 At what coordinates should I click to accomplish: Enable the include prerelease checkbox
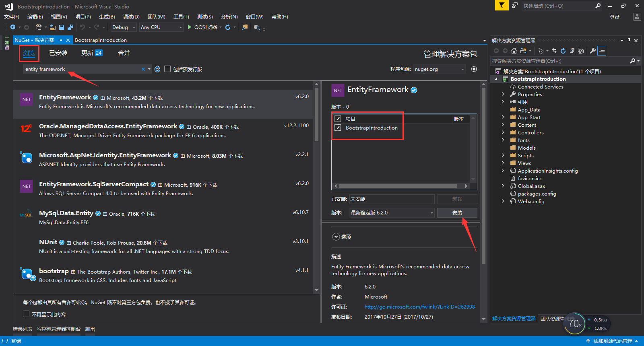[x=167, y=69]
